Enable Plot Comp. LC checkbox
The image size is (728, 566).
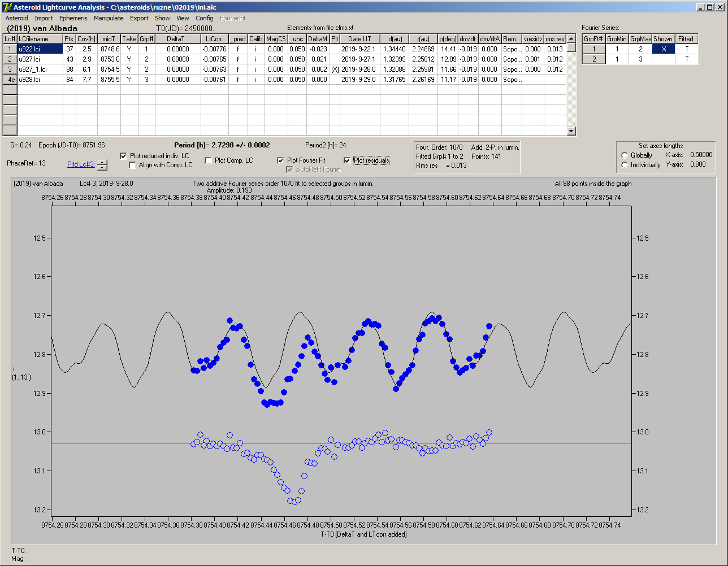pos(208,160)
